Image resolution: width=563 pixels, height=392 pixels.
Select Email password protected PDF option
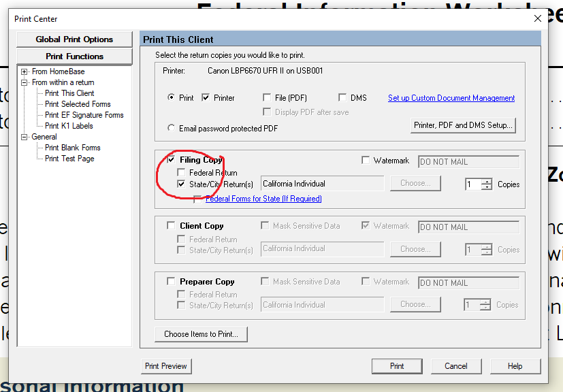[171, 128]
